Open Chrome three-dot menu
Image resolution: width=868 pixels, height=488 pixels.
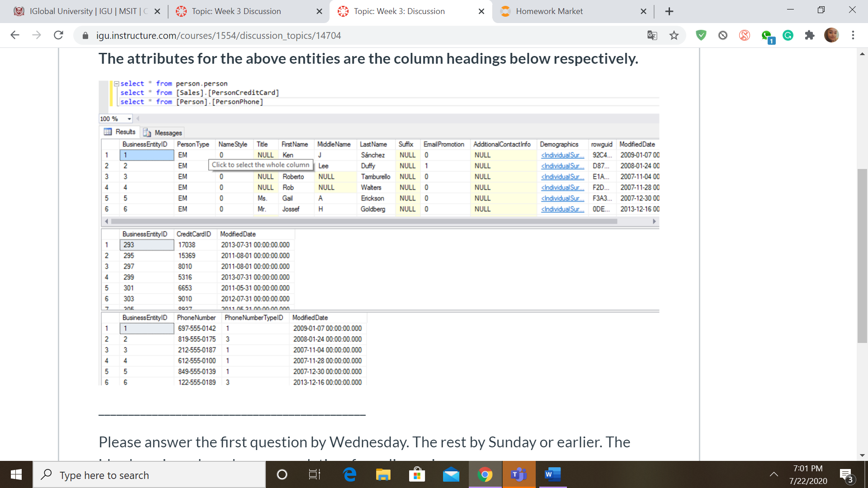point(853,35)
